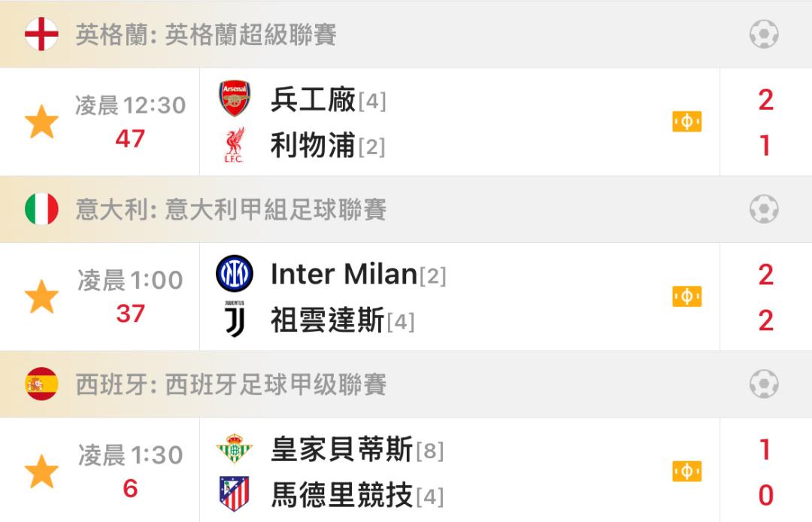Open pitch lineup icon for Real Betis match
Image resolution: width=812 pixels, height=522 pixels.
pyautogui.click(x=686, y=472)
